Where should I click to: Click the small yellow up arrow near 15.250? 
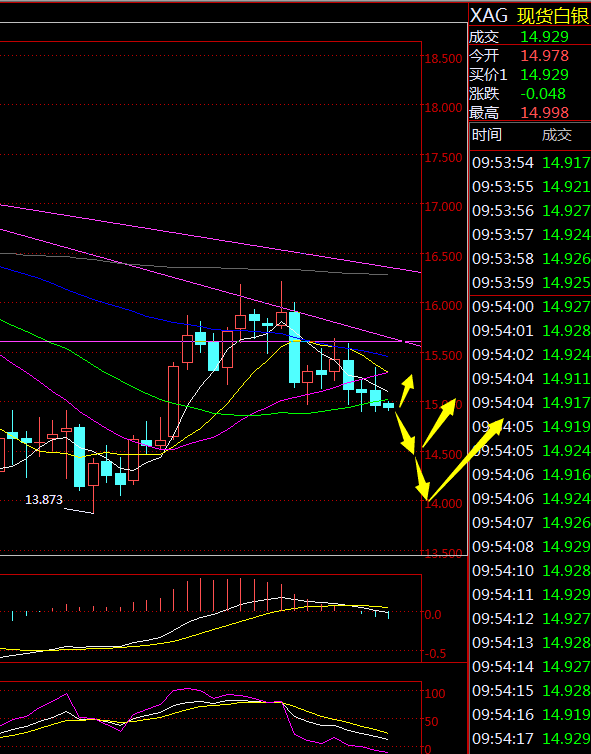point(406,390)
